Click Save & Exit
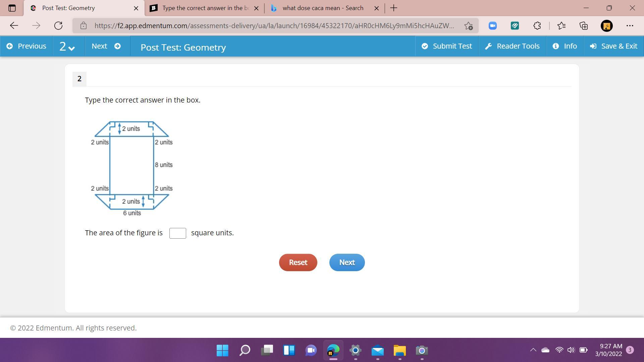 point(613,46)
